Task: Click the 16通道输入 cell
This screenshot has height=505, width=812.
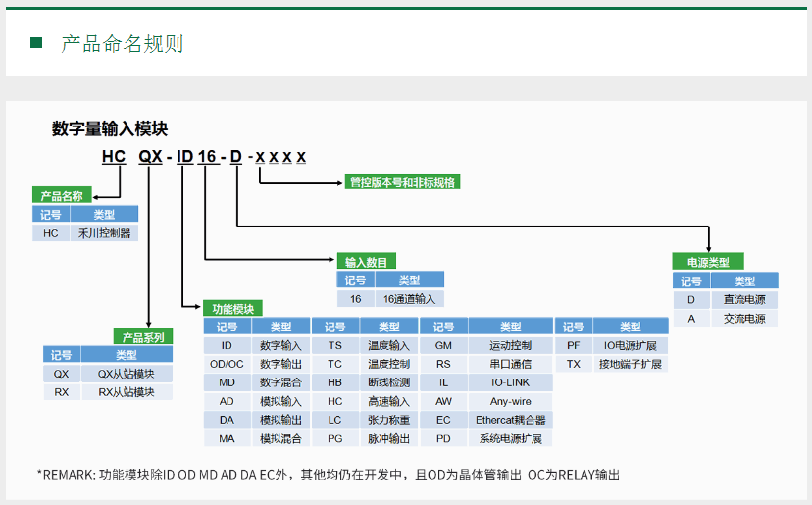Action: tap(409, 299)
